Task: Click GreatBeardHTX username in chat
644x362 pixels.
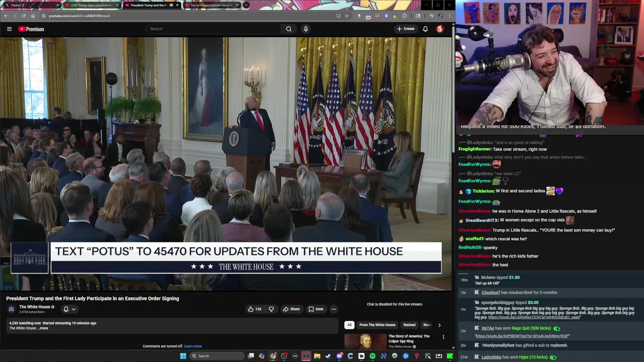Action: coord(482,220)
